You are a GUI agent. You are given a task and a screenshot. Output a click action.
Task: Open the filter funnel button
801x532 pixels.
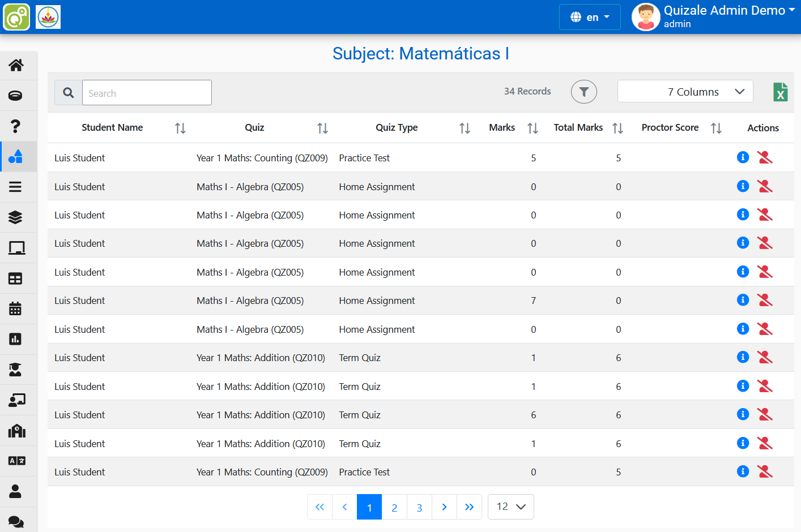tap(583, 92)
